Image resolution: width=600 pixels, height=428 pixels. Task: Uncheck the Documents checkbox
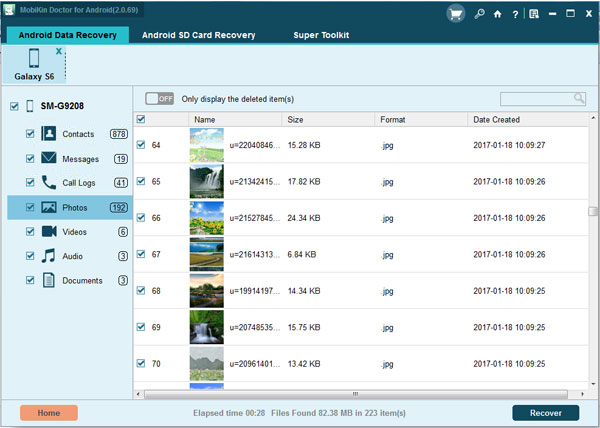[30, 280]
